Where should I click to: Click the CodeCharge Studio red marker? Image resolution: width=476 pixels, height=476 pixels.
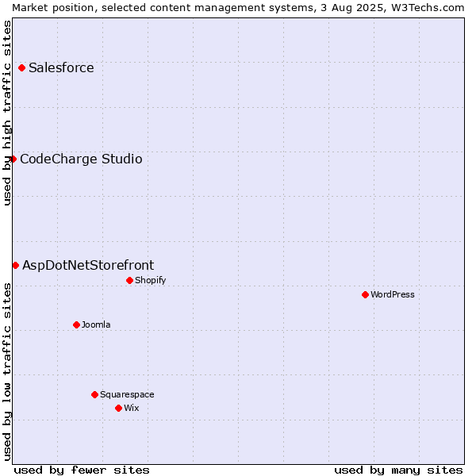[x=13, y=159]
